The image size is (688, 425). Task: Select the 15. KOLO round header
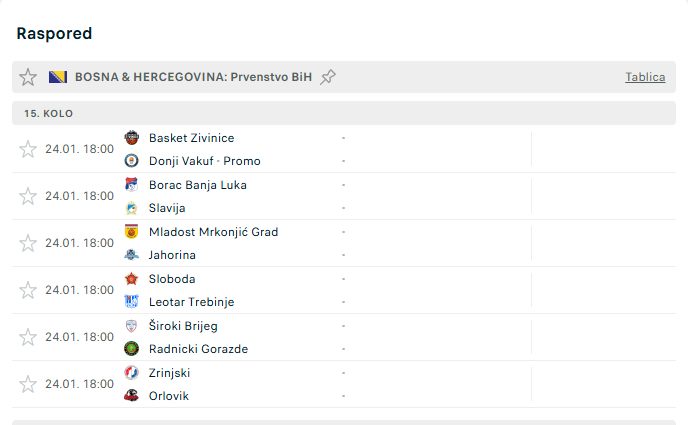click(49, 114)
